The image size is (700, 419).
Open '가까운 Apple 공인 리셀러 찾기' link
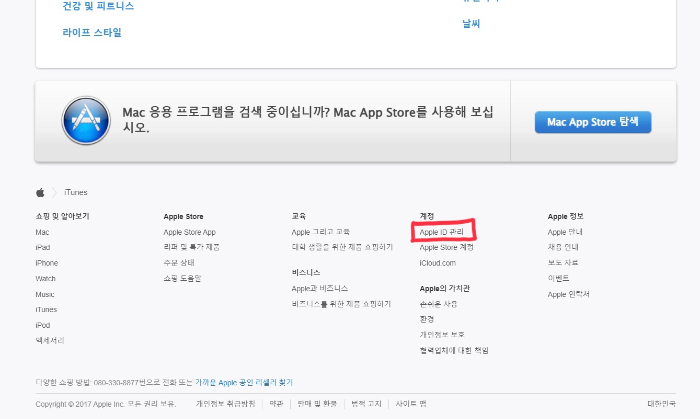tap(244, 382)
